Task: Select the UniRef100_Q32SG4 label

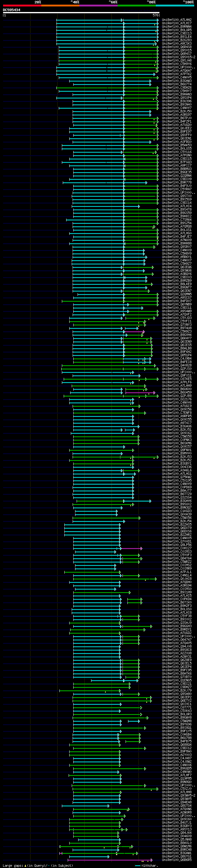Action: [x=177, y=497]
